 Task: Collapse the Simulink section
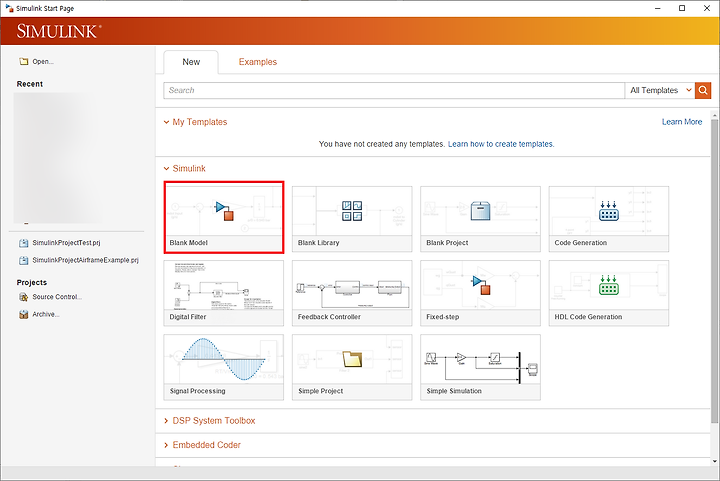pos(166,168)
